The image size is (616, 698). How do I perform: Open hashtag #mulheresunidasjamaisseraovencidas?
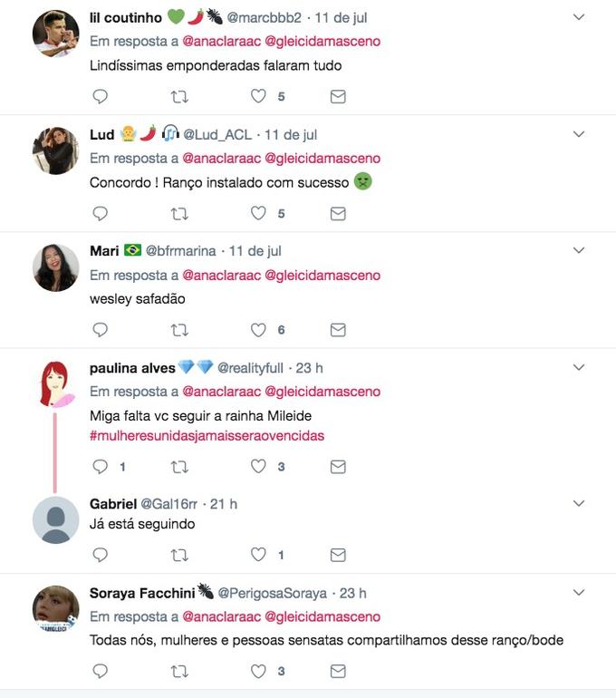[x=207, y=436]
